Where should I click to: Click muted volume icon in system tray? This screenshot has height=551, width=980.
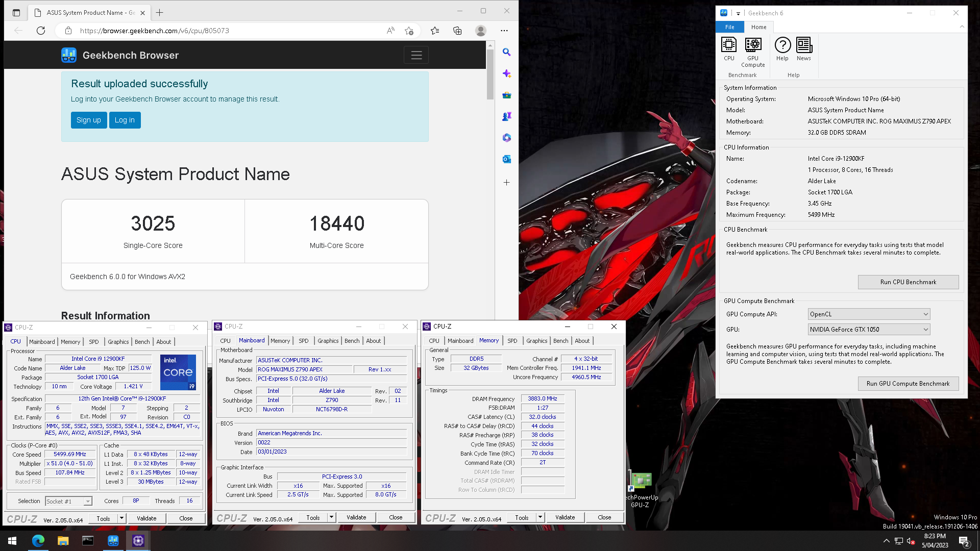pyautogui.click(x=911, y=541)
